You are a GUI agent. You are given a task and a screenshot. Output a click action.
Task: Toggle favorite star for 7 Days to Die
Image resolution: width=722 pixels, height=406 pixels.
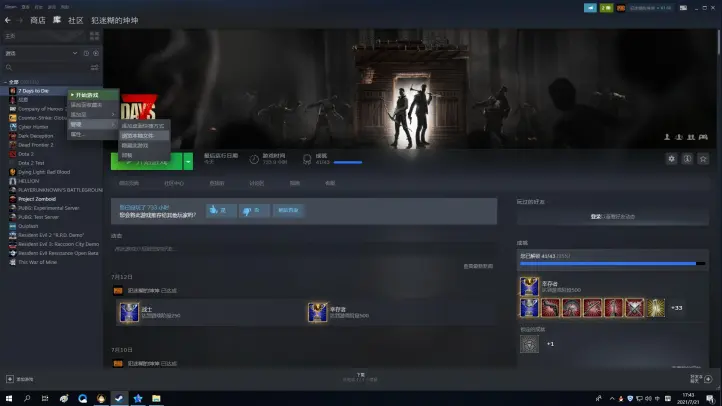click(703, 159)
